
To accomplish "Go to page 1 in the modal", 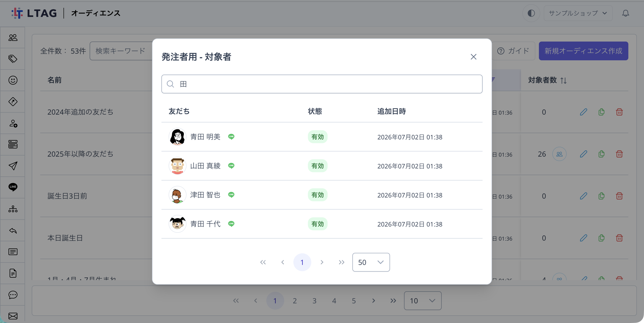I will click(302, 262).
